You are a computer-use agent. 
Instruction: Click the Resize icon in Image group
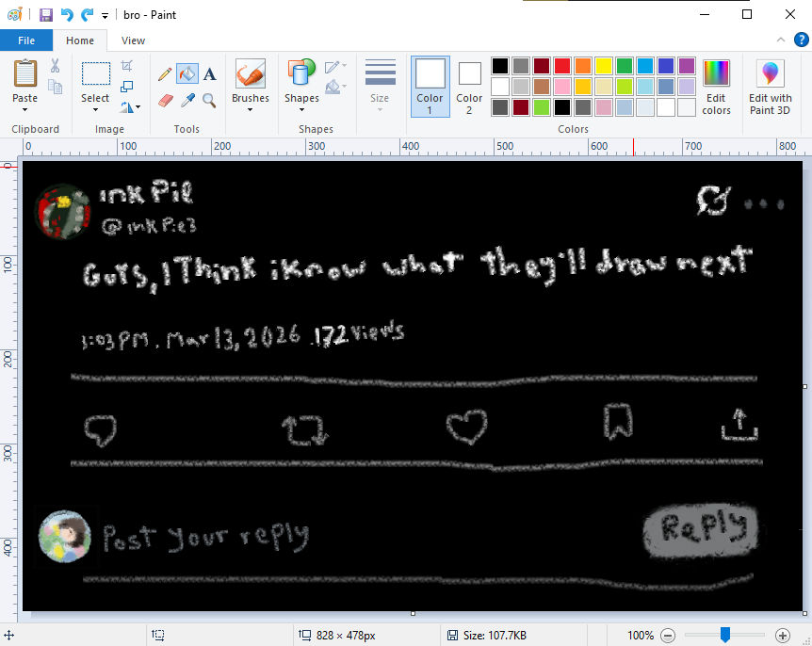pos(127,87)
